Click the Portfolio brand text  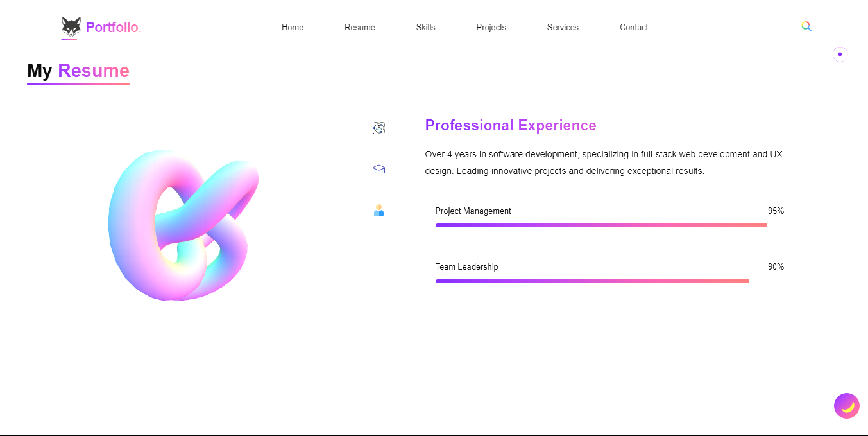pyautogui.click(x=113, y=28)
